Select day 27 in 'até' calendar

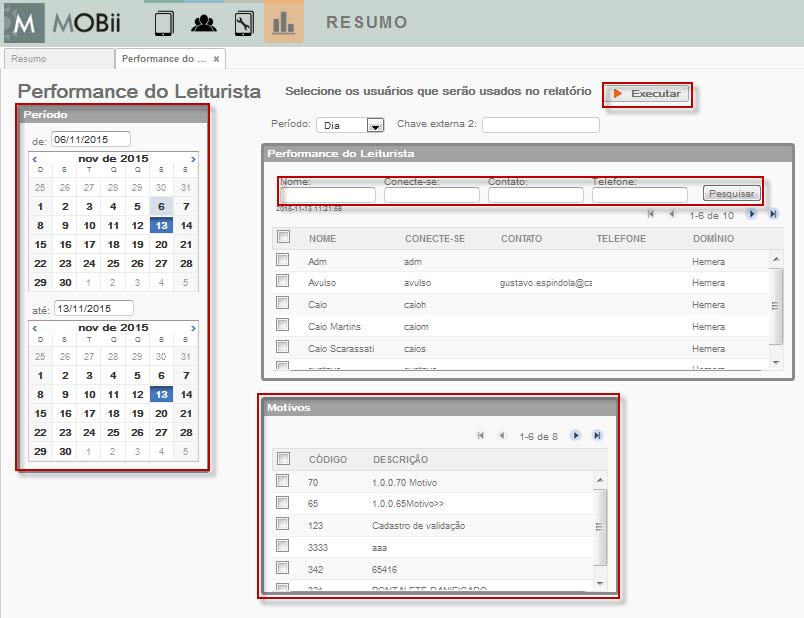point(161,432)
